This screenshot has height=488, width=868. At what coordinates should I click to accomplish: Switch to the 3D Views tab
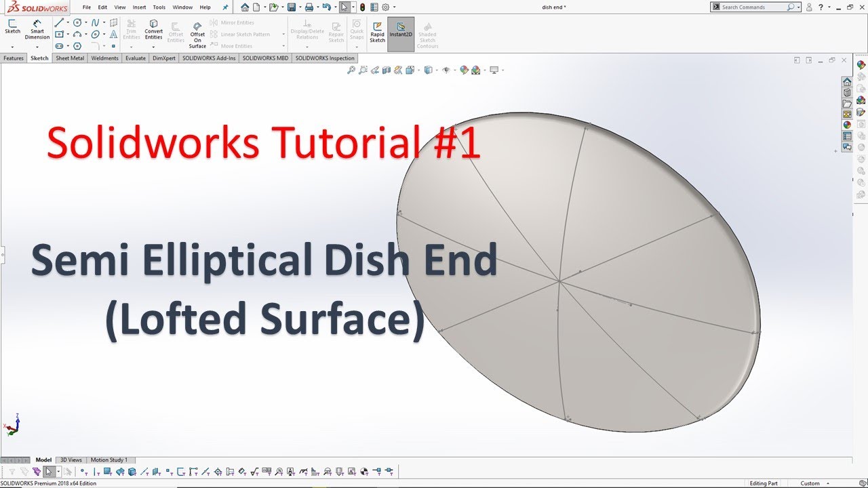71,460
